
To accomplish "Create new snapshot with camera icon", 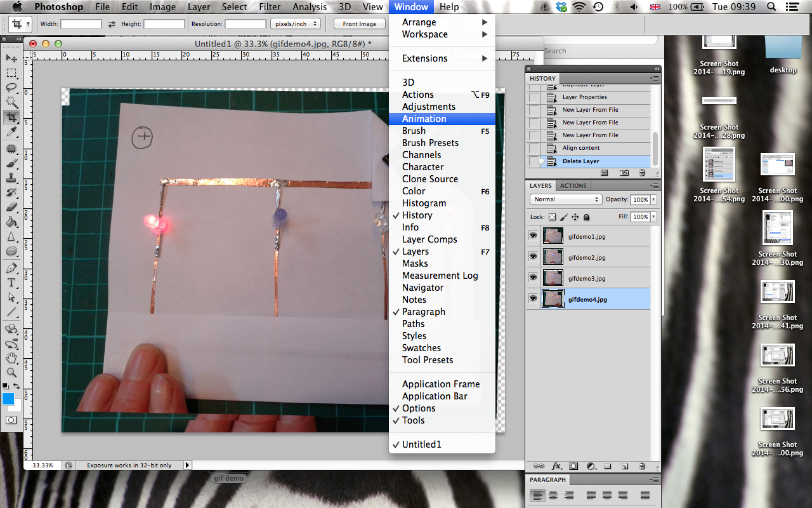I will point(624,173).
